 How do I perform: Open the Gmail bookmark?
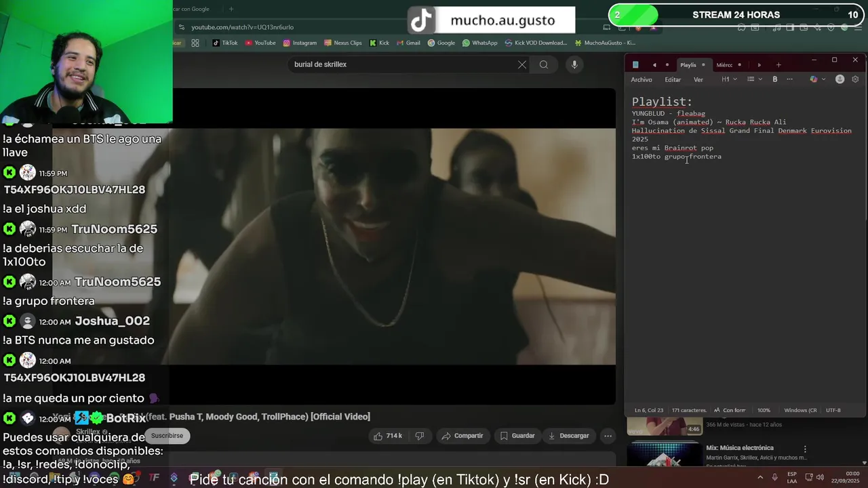point(408,43)
